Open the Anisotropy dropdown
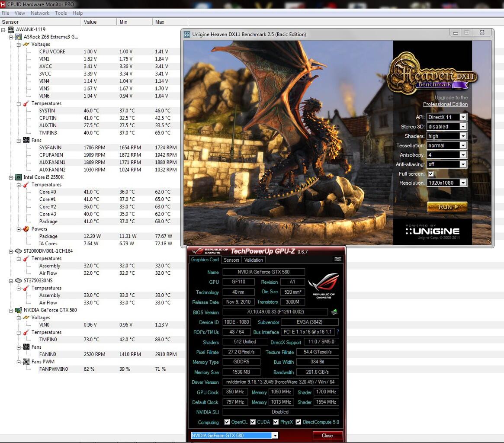The image size is (504, 443). [x=447, y=155]
